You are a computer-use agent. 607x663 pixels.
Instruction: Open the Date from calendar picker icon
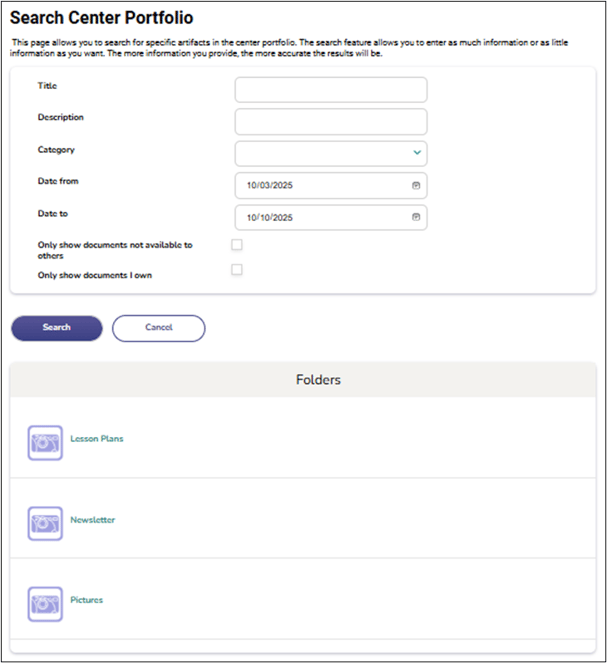click(415, 186)
